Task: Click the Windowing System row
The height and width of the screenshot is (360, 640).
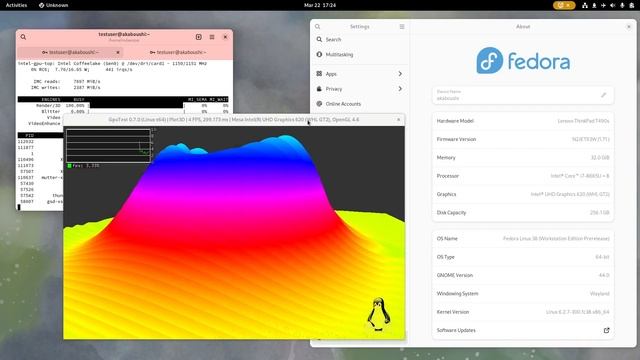Action: (x=523, y=293)
